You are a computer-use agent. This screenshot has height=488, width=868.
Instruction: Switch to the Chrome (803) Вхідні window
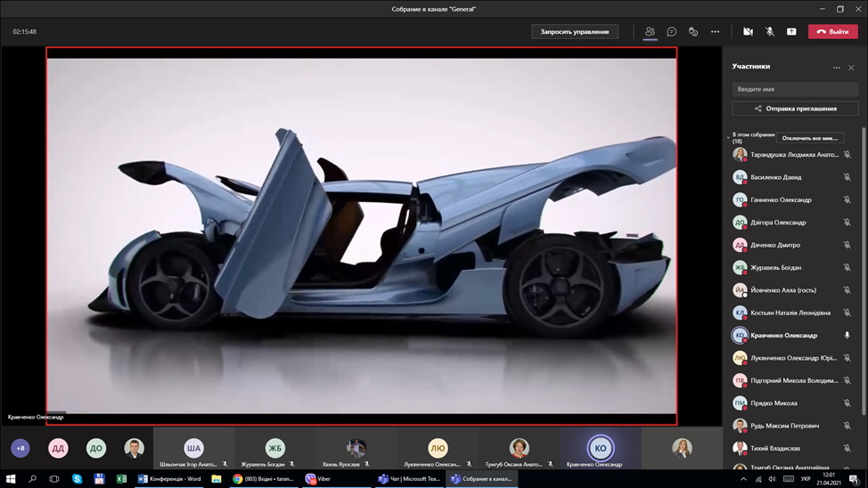click(264, 479)
